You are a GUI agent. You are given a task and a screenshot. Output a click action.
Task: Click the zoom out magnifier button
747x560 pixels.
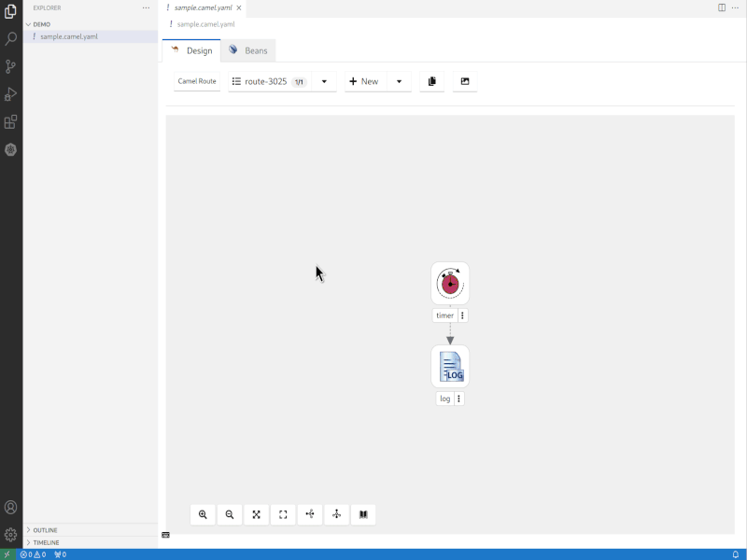(230, 514)
